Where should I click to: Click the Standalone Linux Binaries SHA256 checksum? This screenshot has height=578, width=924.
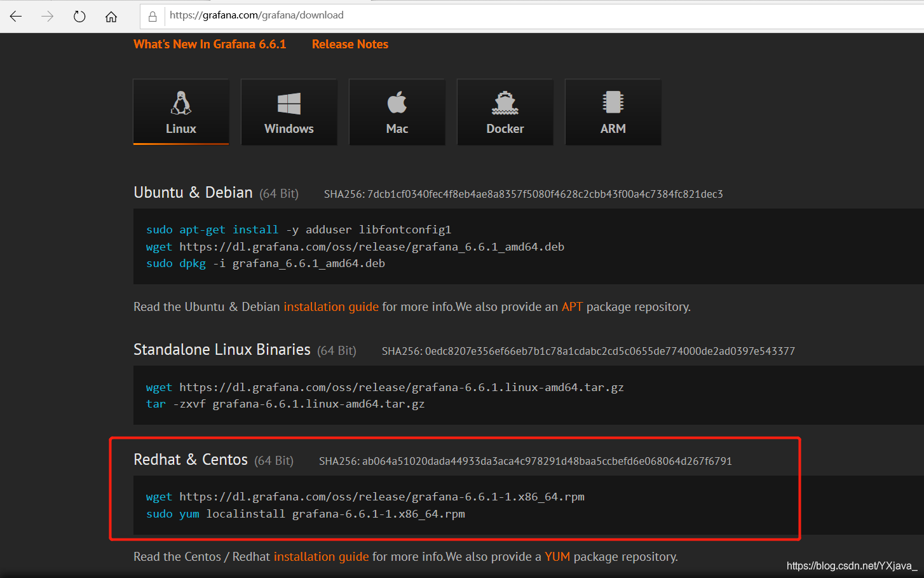[x=588, y=351]
